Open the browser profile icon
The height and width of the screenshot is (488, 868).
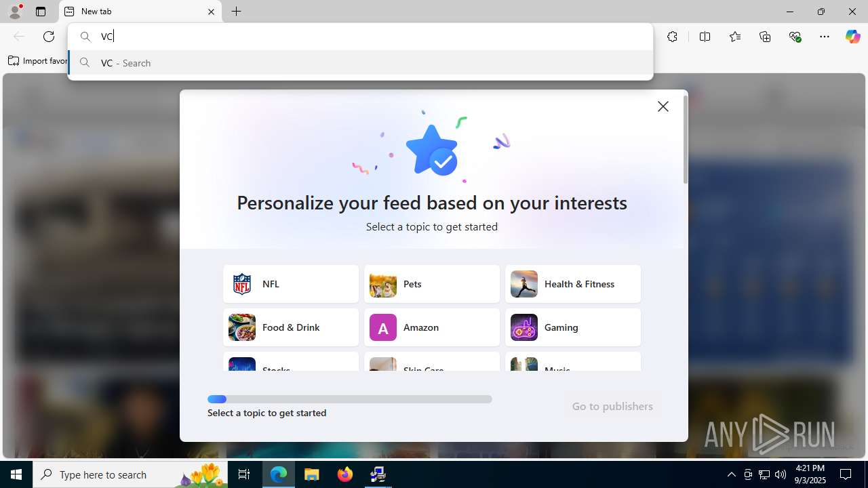click(x=15, y=12)
